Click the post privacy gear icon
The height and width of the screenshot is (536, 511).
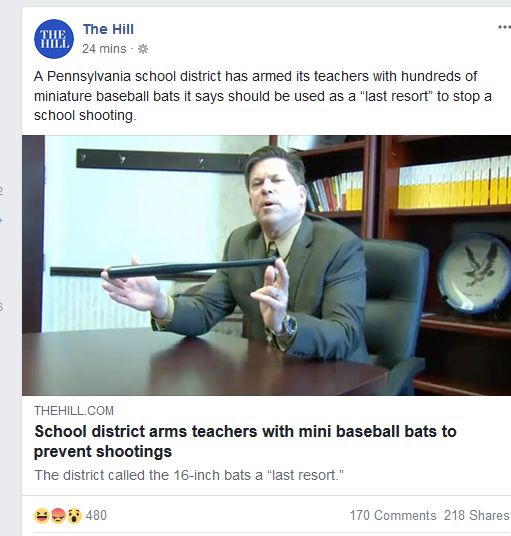(x=143, y=49)
